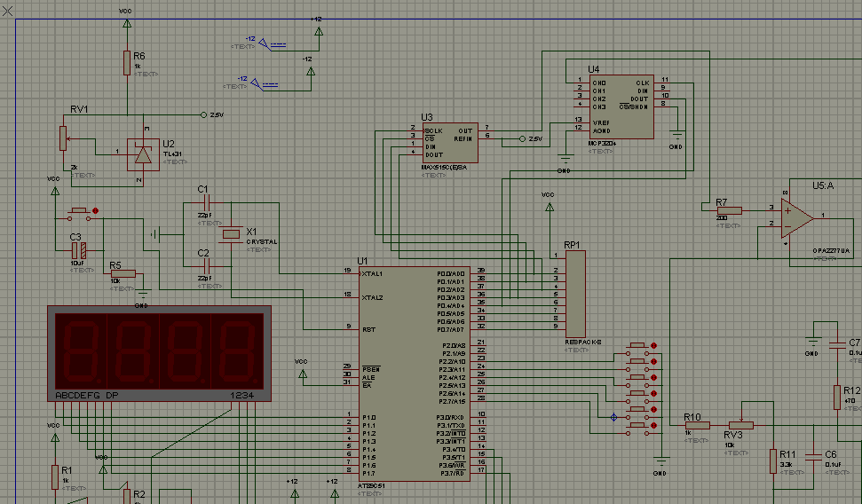Select capacitor C2 22pF

207,266
